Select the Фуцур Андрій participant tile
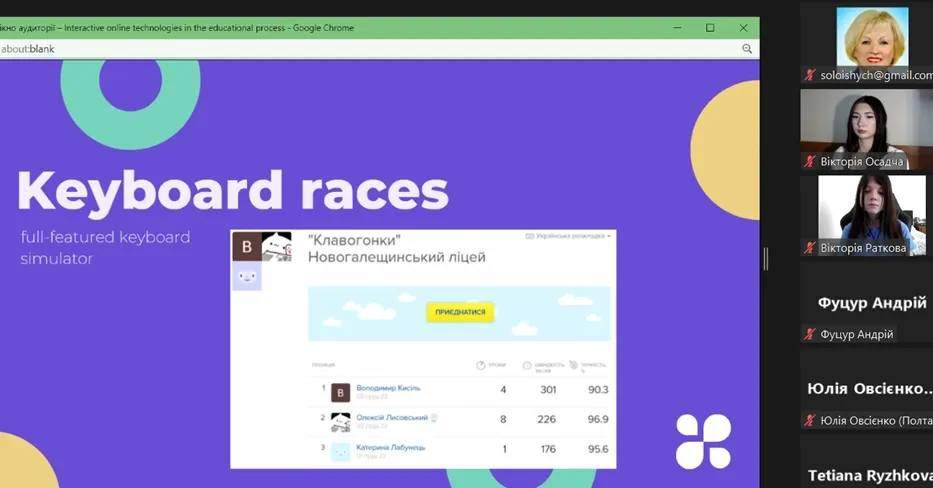This screenshot has width=933, height=488. [x=866, y=303]
